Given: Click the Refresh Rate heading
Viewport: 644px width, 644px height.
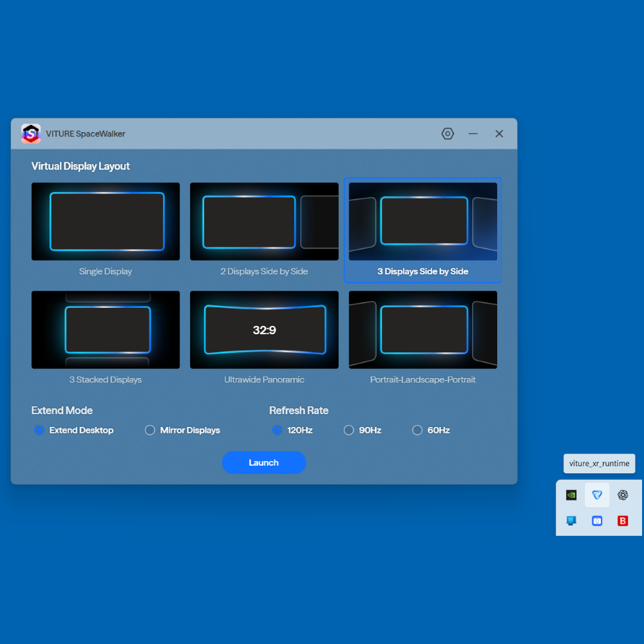Looking at the screenshot, I should pos(299,410).
